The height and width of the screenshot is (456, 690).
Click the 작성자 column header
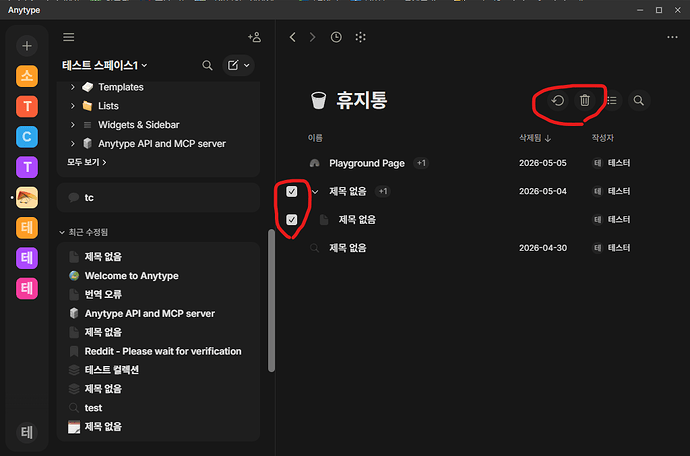click(x=602, y=138)
